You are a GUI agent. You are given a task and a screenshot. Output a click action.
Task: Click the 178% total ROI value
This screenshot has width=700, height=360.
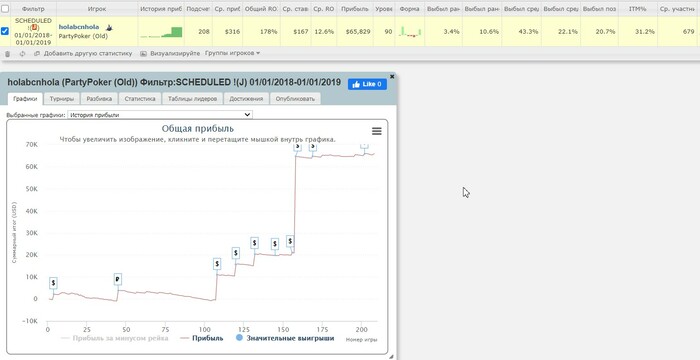(269, 32)
